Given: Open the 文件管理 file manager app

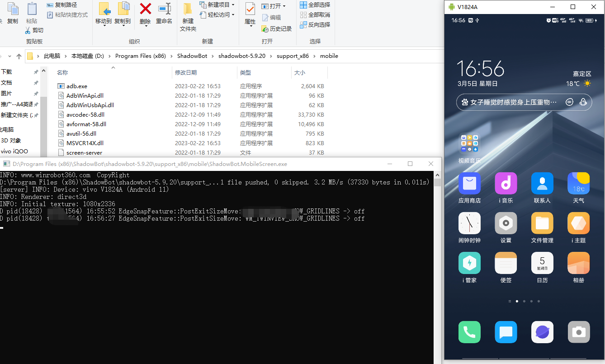Looking at the screenshot, I should point(542,223).
